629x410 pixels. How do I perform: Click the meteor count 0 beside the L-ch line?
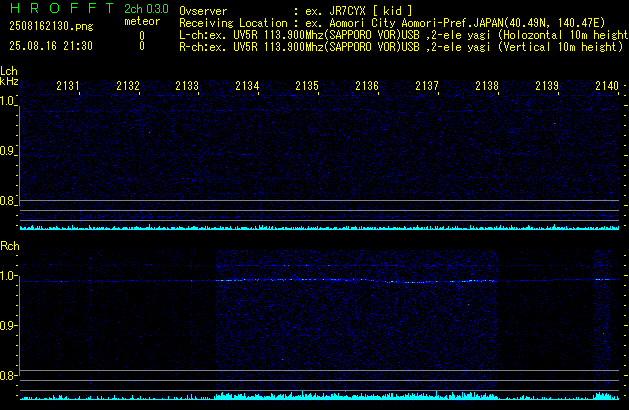coord(142,36)
